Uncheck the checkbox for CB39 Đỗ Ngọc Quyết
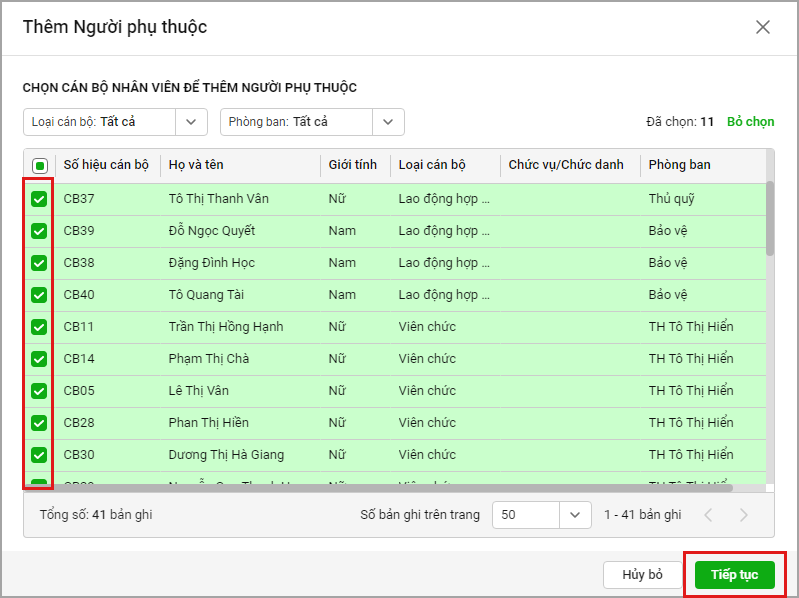799x598 pixels. pyautogui.click(x=39, y=231)
